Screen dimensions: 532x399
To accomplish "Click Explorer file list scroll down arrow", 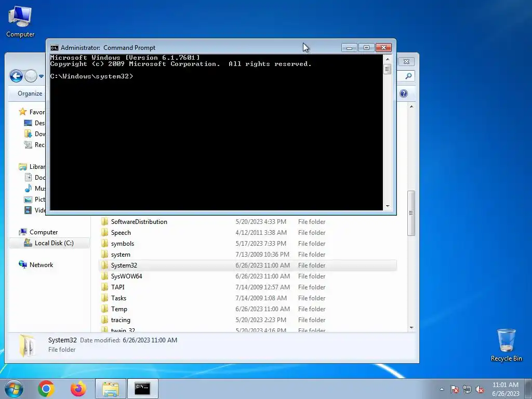I will (x=411, y=328).
